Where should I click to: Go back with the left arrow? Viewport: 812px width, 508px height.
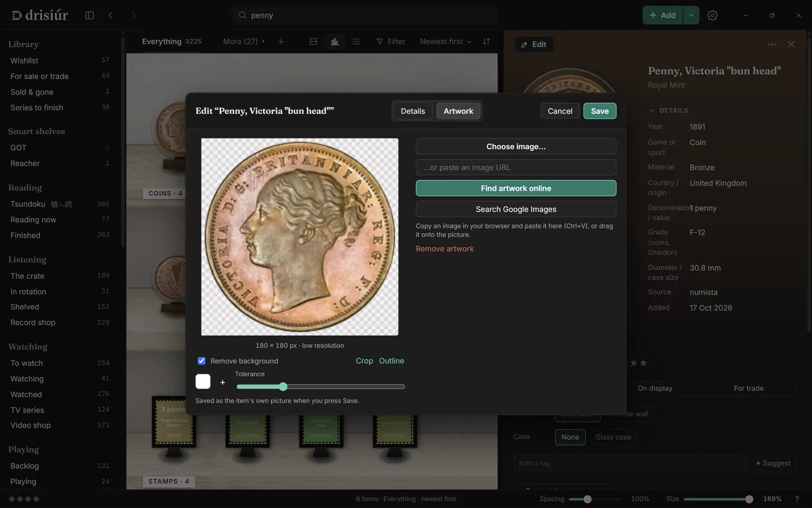[110, 15]
